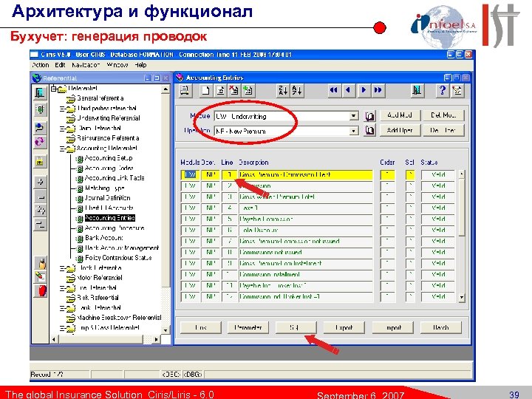Click the single plus expand sidebar icon

tap(41, 183)
